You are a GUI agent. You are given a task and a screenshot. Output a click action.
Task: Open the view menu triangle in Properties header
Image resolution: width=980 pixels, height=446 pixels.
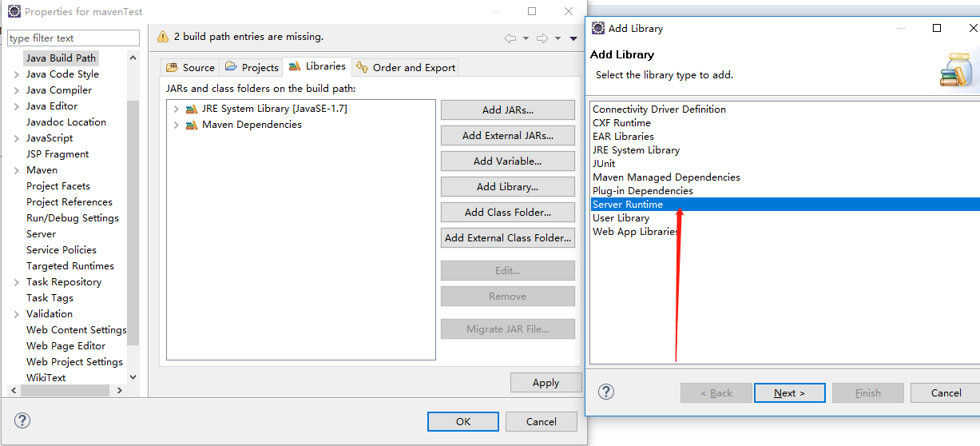click(573, 38)
